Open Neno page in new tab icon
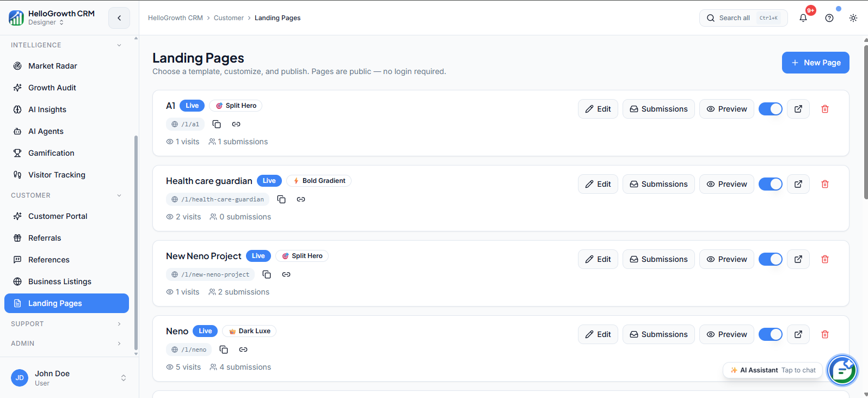 point(798,334)
